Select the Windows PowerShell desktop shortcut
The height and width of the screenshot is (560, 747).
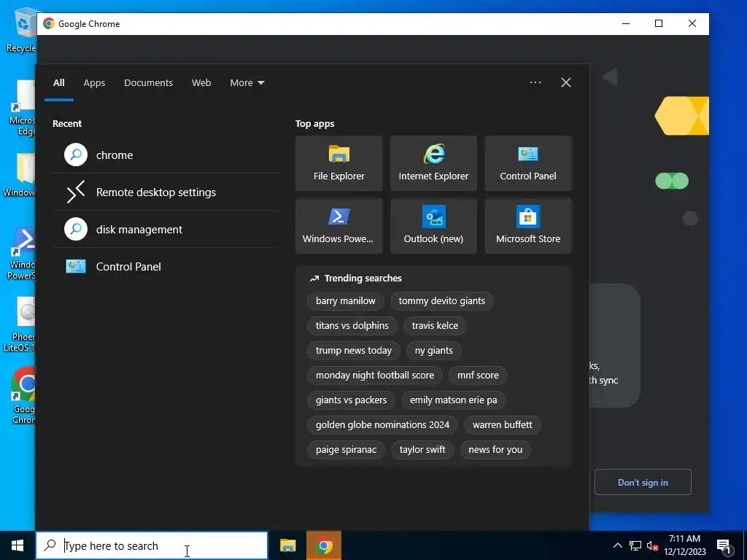[x=23, y=254]
